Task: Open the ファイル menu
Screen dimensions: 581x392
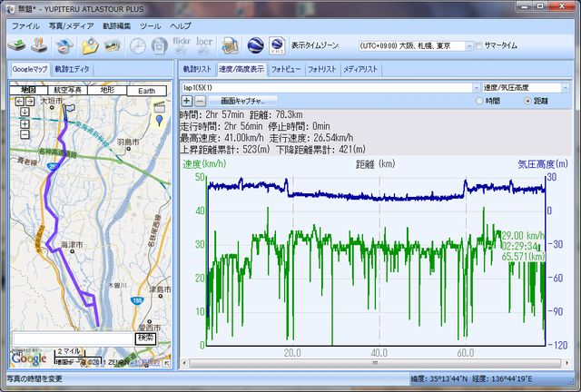Action: [x=25, y=26]
